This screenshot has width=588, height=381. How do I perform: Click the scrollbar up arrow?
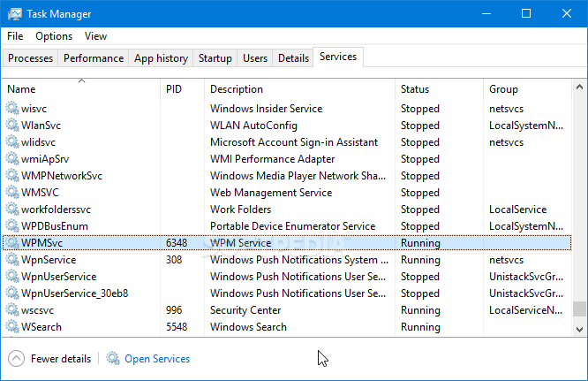click(579, 88)
